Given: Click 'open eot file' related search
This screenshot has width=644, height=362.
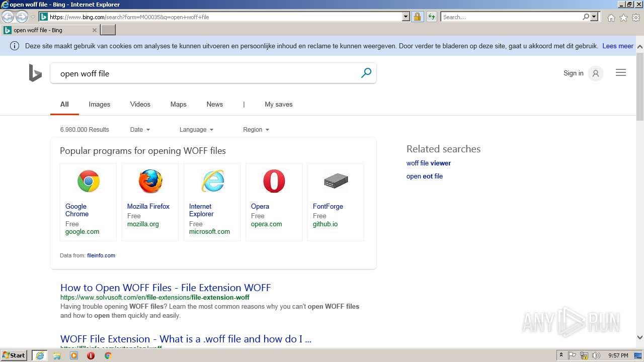Looking at the screenshot, I should tap(425, 176).
